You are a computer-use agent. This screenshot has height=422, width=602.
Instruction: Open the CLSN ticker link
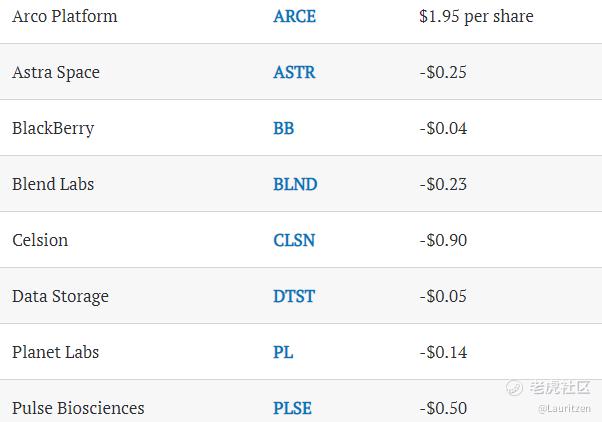(x=294, y=240)
